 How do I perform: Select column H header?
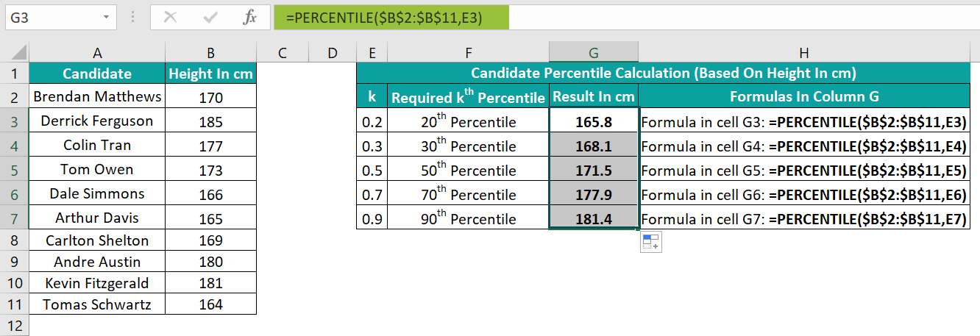tap(804, 53)
